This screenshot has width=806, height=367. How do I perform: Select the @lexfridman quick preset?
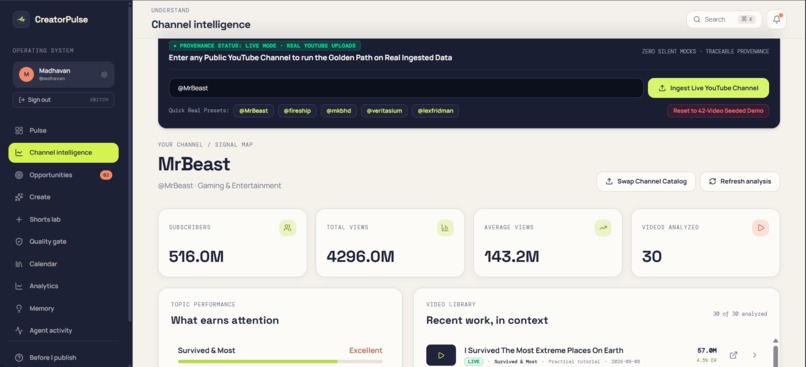coord(435,111)
